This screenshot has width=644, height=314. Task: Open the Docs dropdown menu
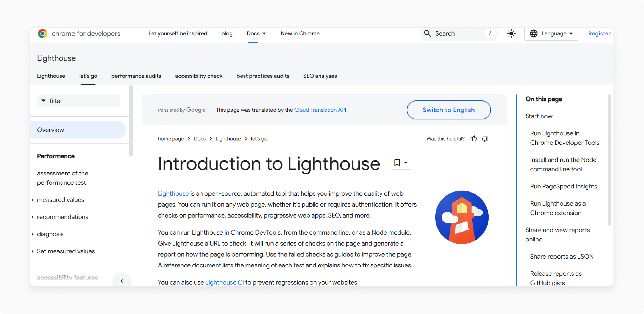tap(256, 33)
